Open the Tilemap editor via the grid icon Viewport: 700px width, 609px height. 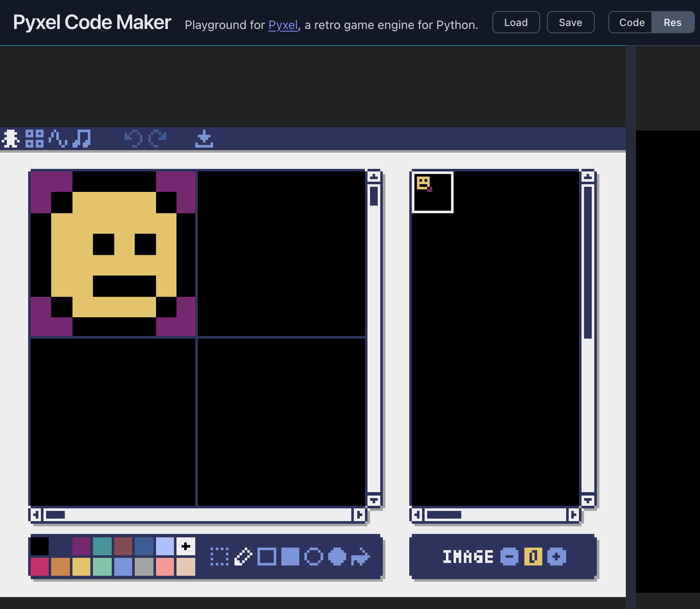[34, 138]
